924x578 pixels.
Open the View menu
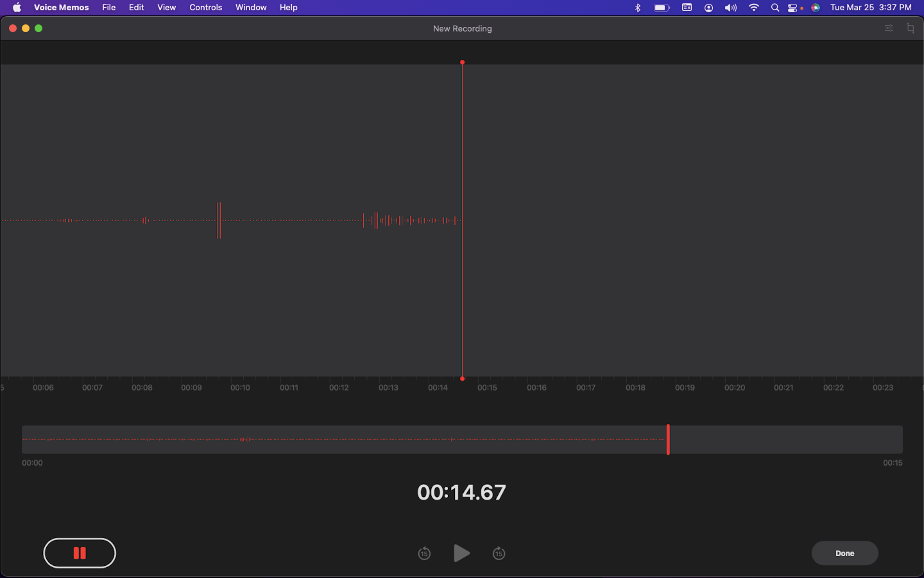pyautogui.click(x=167, y=8)
